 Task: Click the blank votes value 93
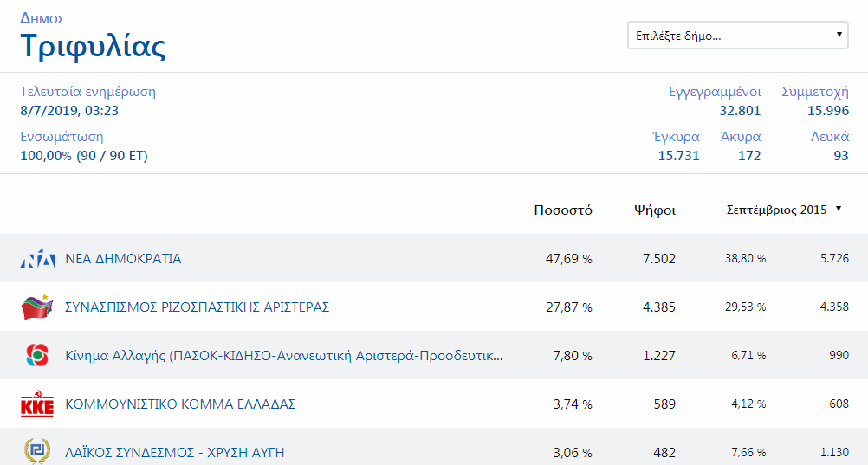[x=841, y=156]
